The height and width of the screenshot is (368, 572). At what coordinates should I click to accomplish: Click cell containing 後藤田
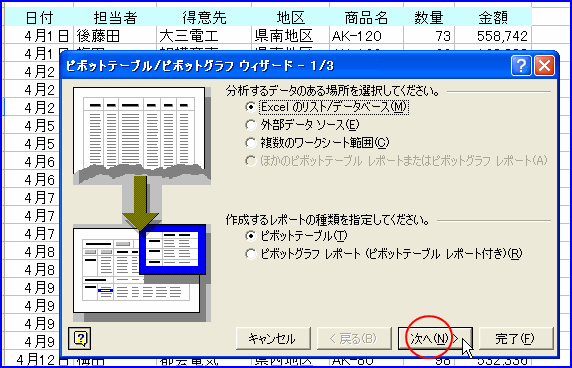[115, 36]
